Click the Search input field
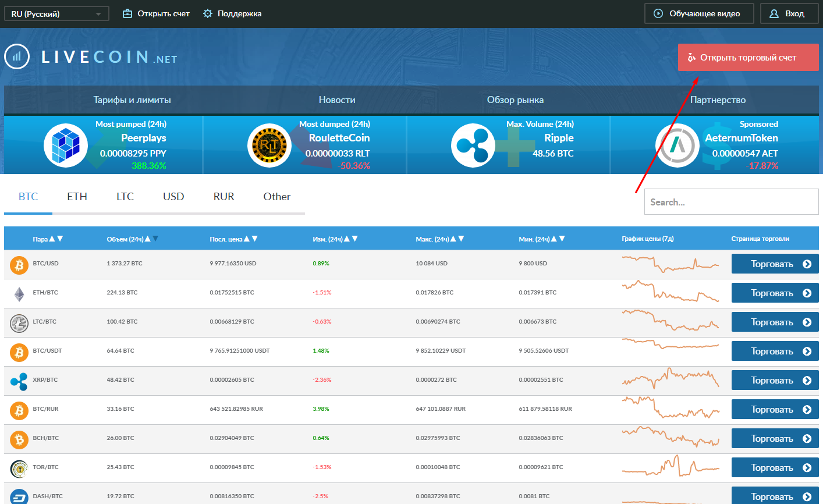The width and height of the screenshot is (823, 504). coord(730,203)
